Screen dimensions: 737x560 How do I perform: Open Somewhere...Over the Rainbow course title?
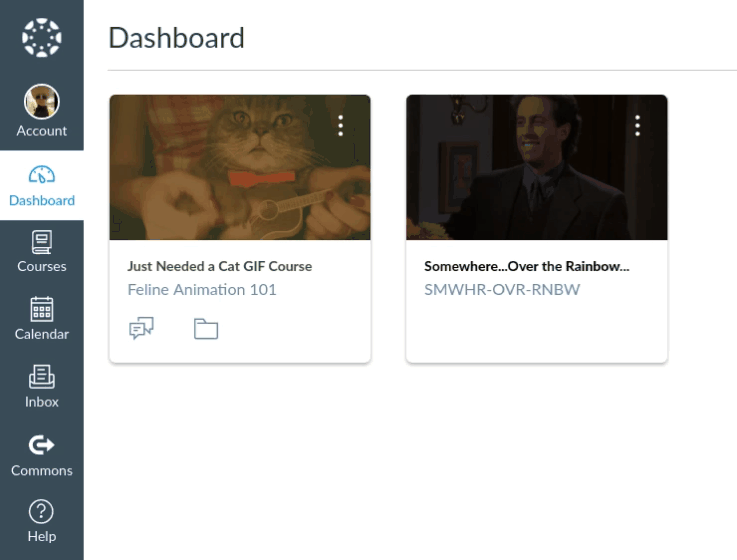point(527,266)
